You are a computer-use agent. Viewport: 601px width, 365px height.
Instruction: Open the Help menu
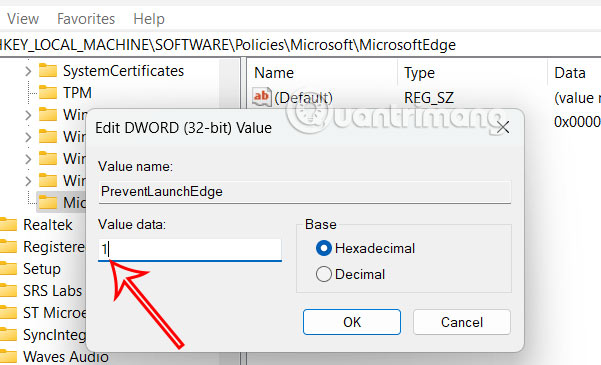point(149,18)
